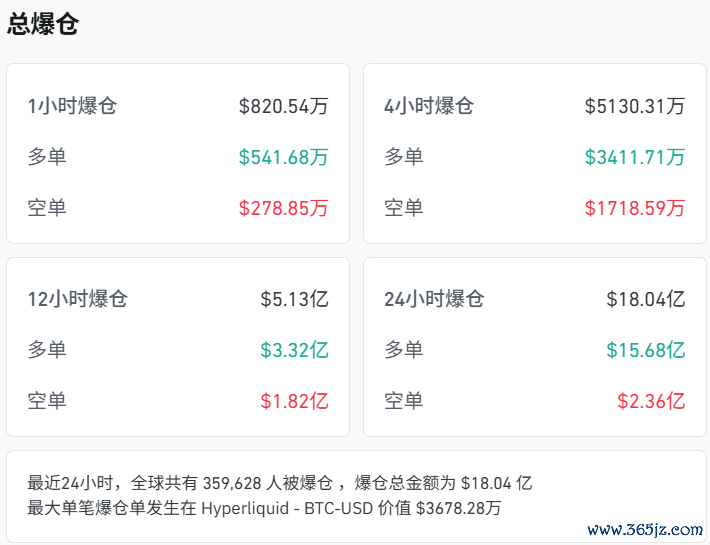Screen dimensions: 710x545
Task: Select the 1小时爆仓 card title
Action: (x=78, y=106)
